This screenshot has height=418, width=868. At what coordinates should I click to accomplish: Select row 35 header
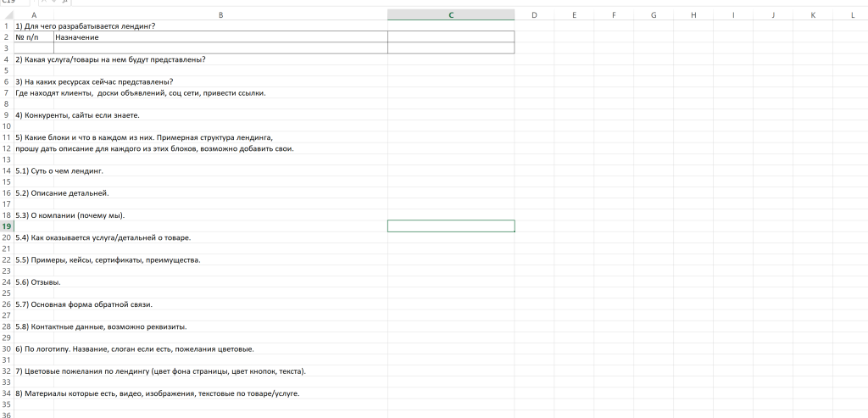point(7,404)
